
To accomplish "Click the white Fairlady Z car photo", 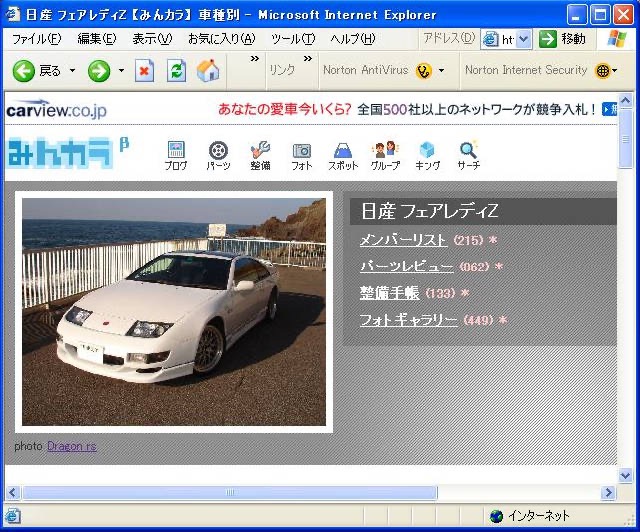I will pos(174,312).
